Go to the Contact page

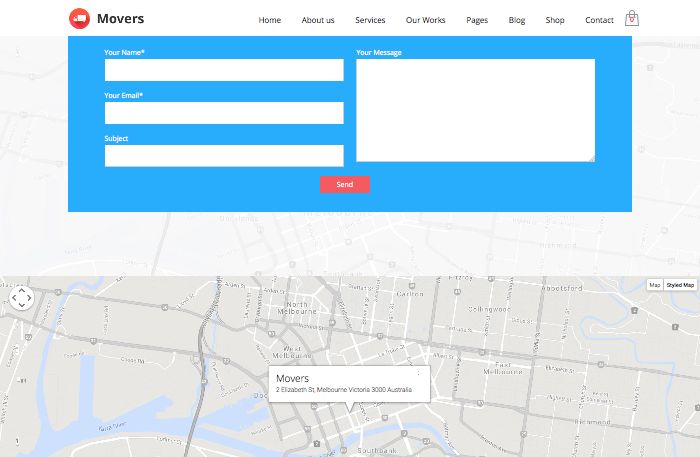[x=599, y=20]
